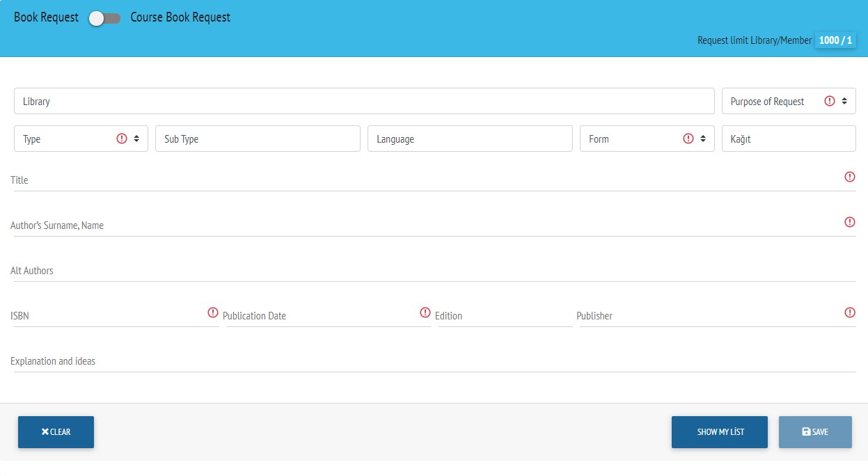Click the Request limit Library/Member text
This screenshot has width=868, height=476.
pos(755,40)
